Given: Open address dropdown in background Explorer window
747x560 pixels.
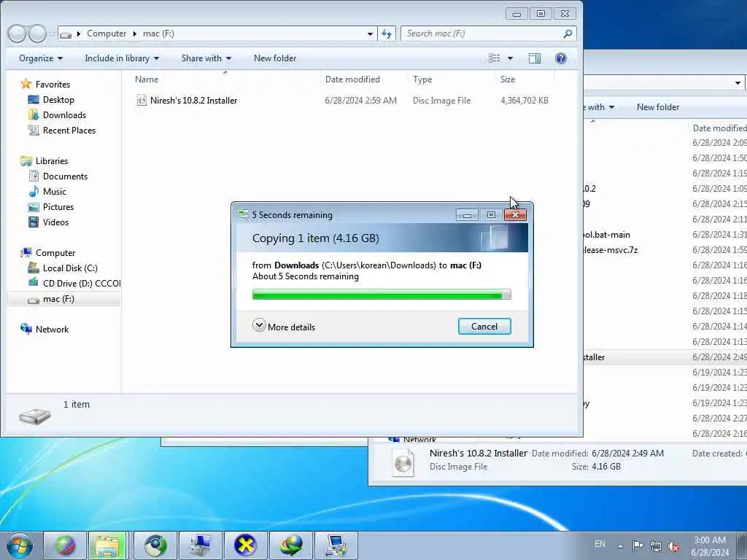Looking at the screenshot, I should (x=738, y=83).
